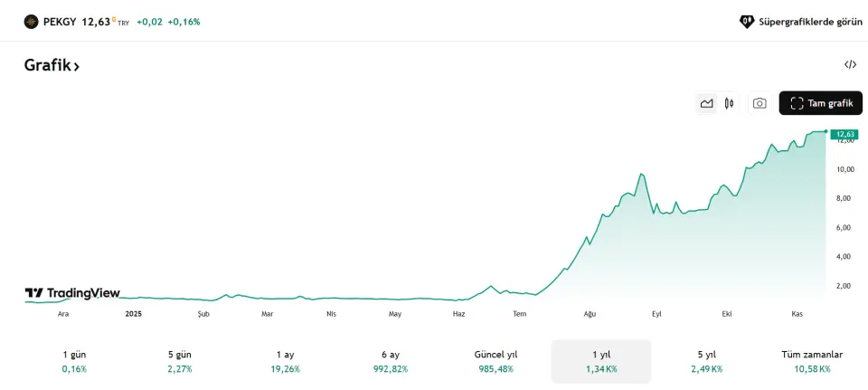Click the PEKGY symbol logo
Viewport: 868px width, 390px height.
point(32,22)
